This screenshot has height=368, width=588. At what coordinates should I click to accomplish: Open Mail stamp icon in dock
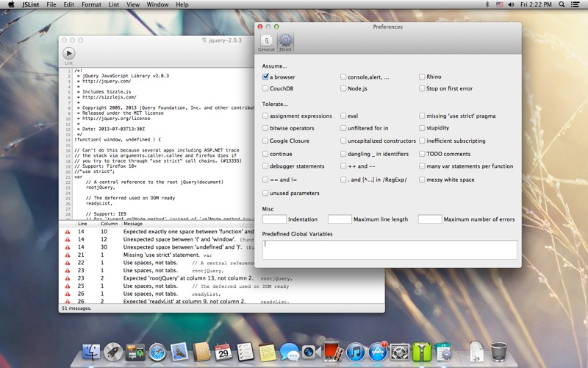(x=179, y=352)
